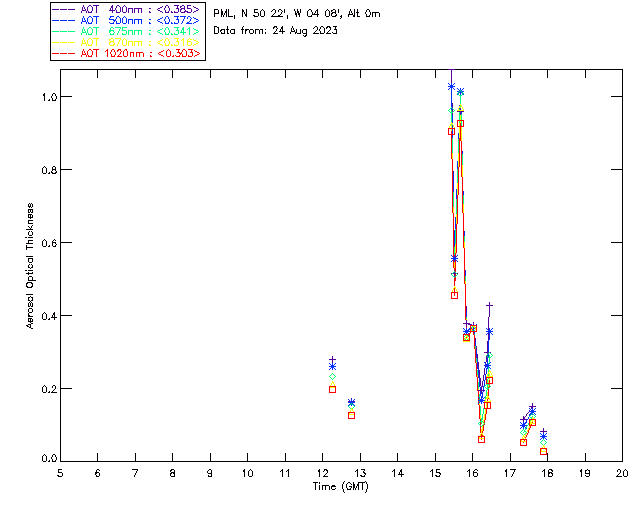Click the 0.2 y-axis tick label
Screen dimensions: 640x512
click(x=49, y=389)
